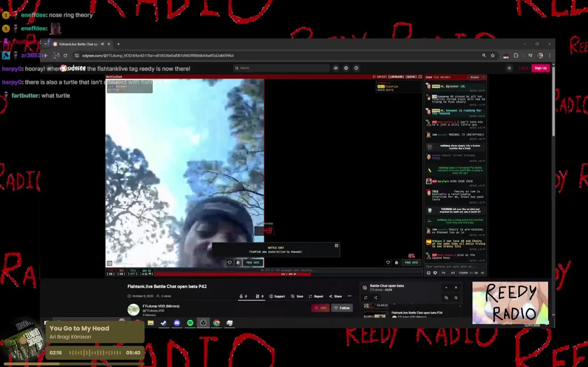Click heart icon beside right FREE VOTE
This screenshot has width=588, height=367.
coord(388,263)
